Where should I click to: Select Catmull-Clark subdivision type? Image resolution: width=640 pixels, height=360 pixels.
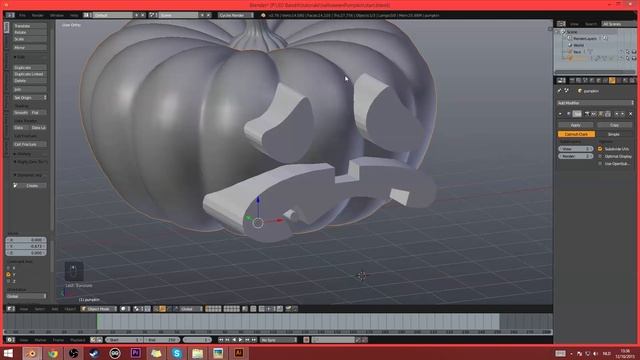(576, 134)
